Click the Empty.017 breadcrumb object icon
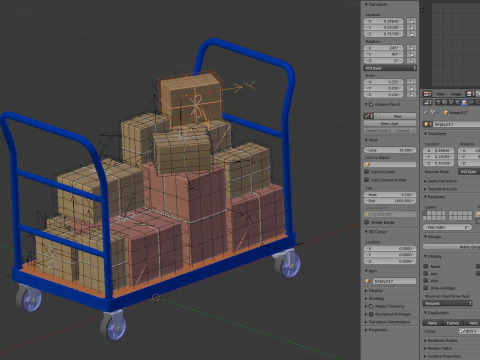480x360 pixels. (446, 113)
